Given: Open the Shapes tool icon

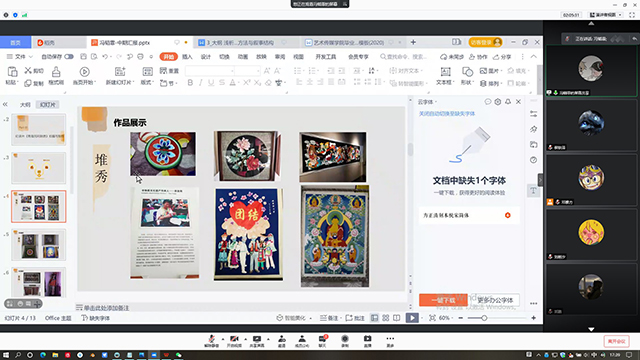Looking at the screenshot, I should point(467,72).
